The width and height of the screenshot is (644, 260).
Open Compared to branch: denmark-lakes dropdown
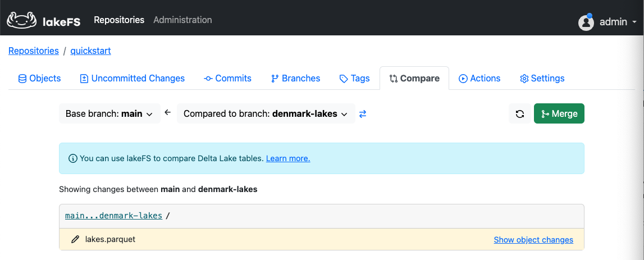(x=266, y=114)
